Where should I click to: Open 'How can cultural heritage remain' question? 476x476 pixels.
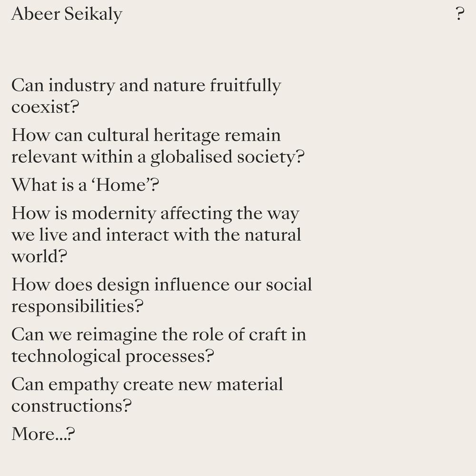pos(146,135)
